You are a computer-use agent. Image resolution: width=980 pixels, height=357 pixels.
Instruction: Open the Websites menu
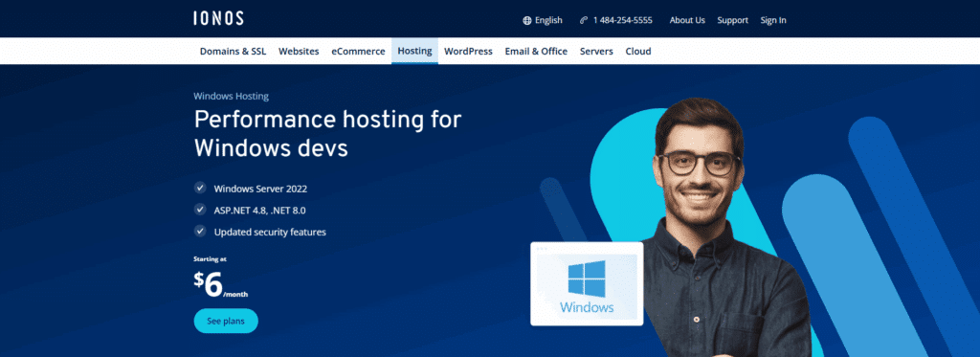(299, 52)
